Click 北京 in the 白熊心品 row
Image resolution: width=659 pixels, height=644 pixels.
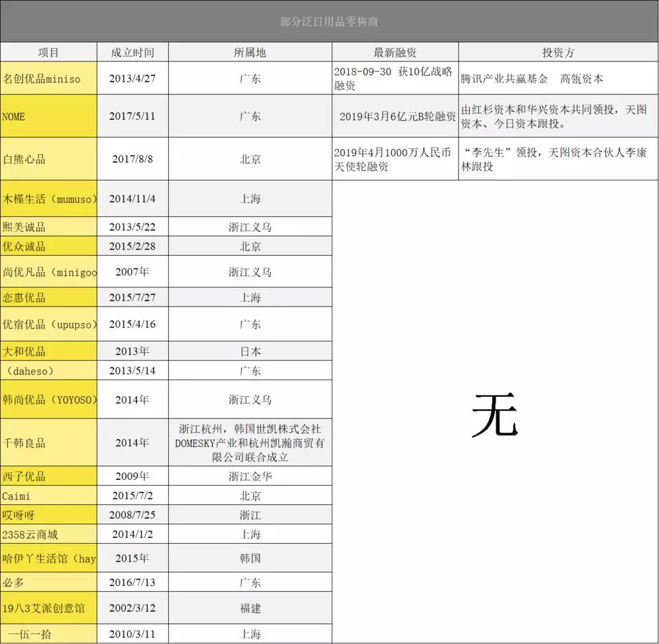coord(250,159)
